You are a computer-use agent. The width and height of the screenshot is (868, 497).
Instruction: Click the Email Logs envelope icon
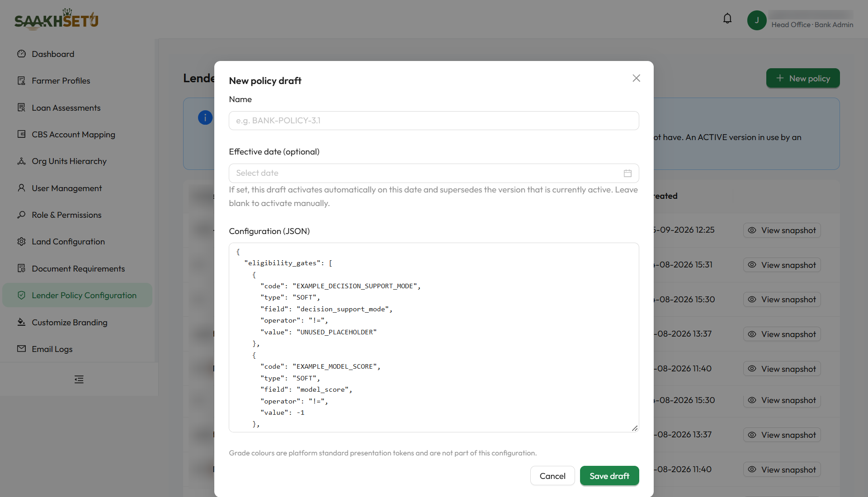pyautogui.click(x=21, y=349)
